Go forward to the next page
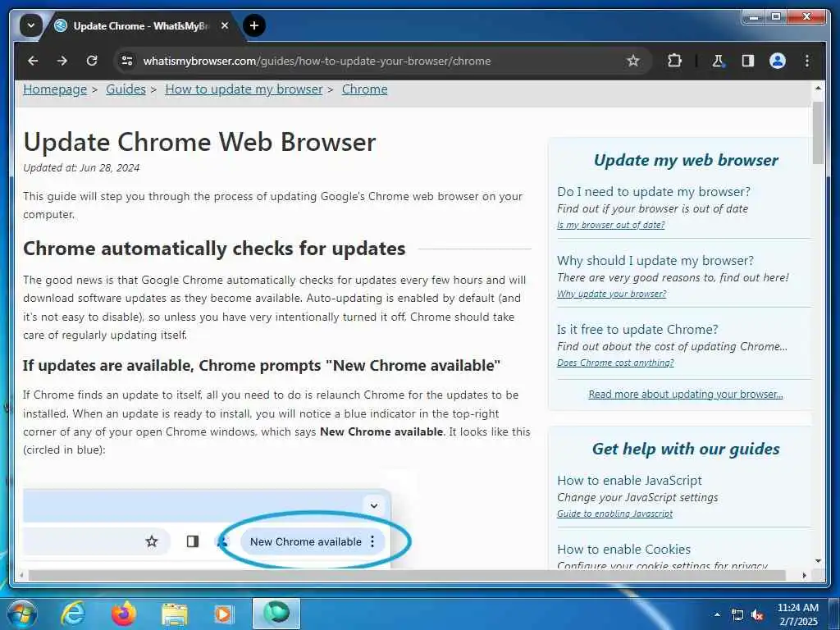Image resolution: width=840 pixels, height=630 pixels. (x=62, y=61)
